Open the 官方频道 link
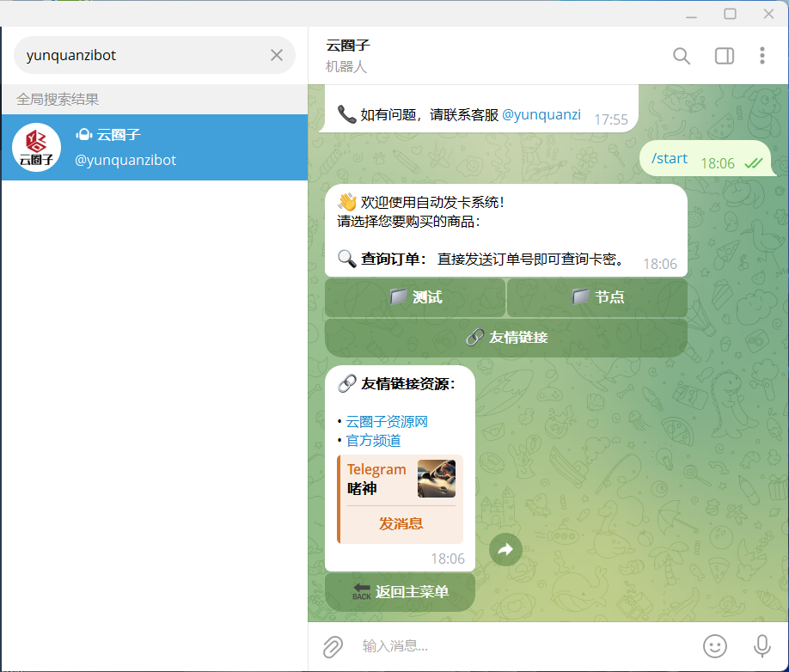 (x=372, y=440)
